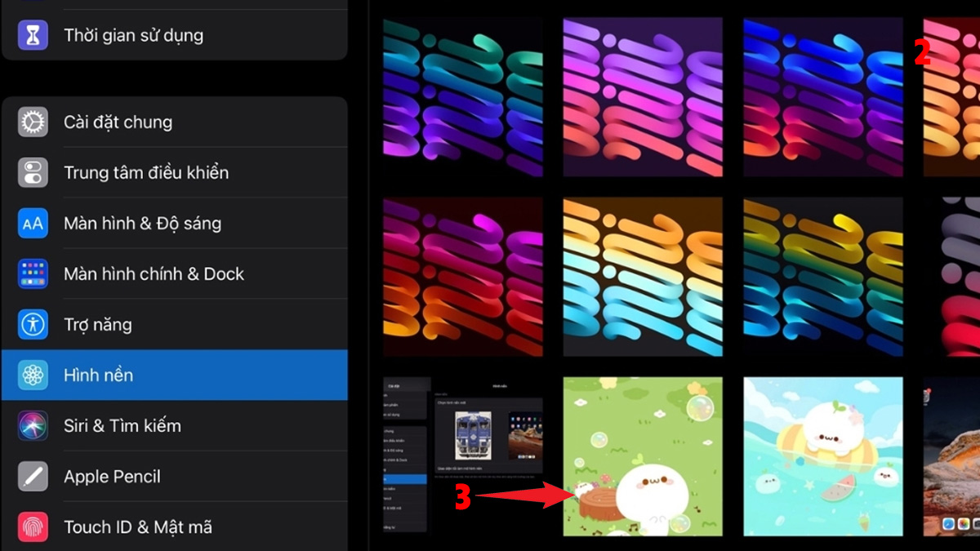Open Màn hình & Độ sáng settings

tap(175, 224)
